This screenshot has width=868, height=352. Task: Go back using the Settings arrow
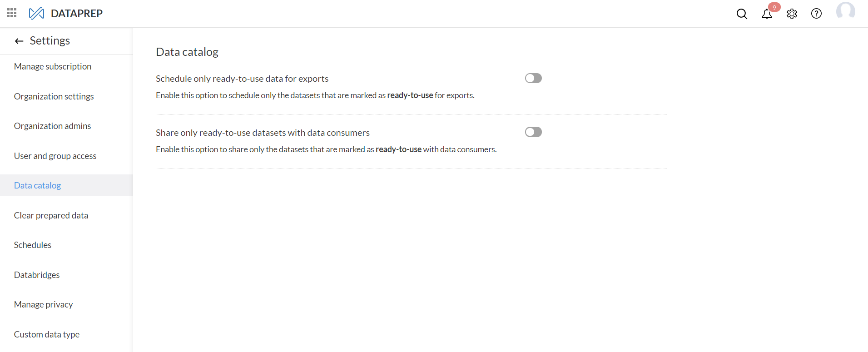[19, 41]
